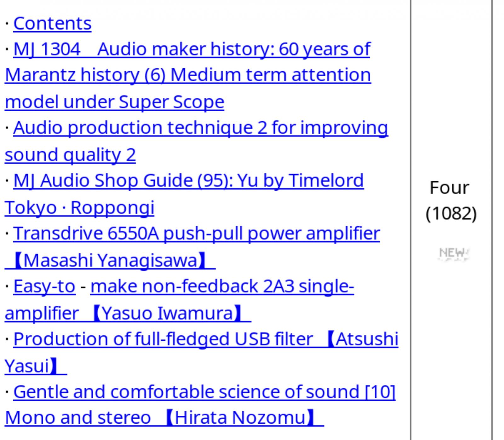Click the Masashi Yanagisawa author link text
Screen dimensions: 504x440
110,260
